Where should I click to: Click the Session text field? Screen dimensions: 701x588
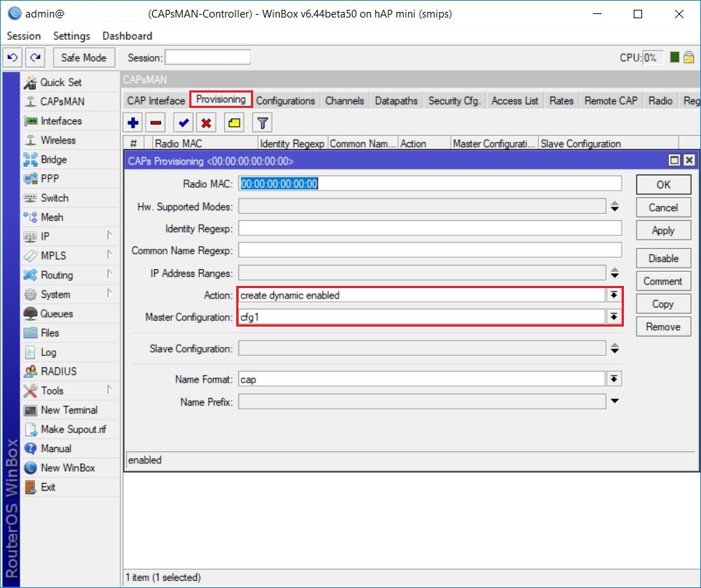208,57
